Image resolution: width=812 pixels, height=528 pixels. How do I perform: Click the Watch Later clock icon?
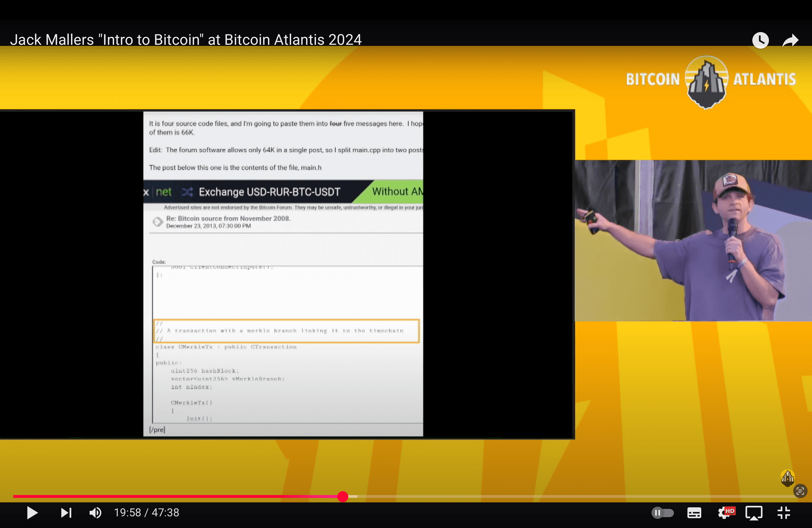(x=760, y=41)
